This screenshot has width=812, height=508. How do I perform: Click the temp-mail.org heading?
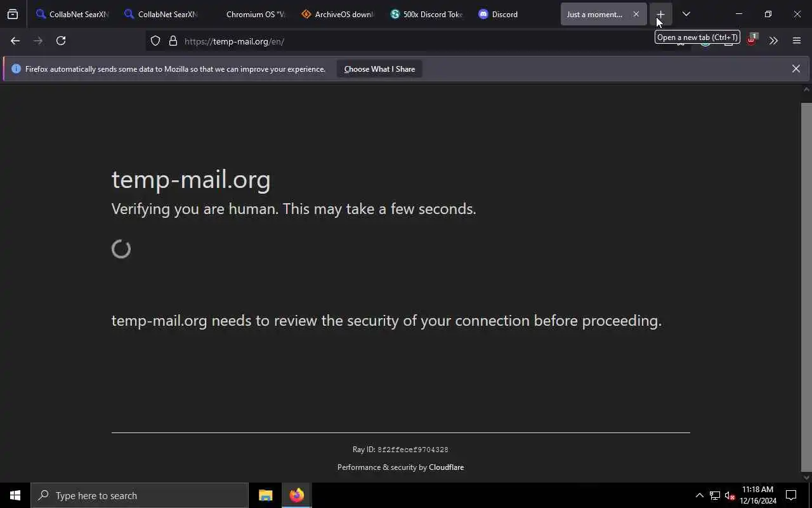pyautogui.click(x=191, y=180)
